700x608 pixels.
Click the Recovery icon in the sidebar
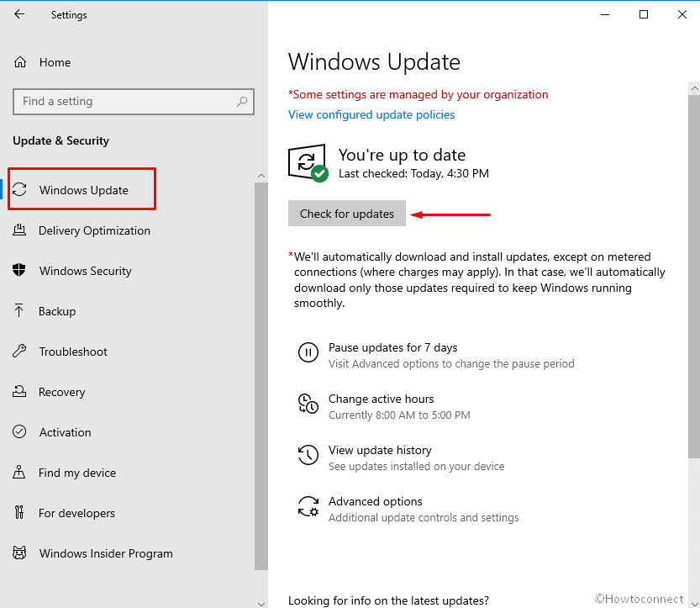(x=19, y=391)
